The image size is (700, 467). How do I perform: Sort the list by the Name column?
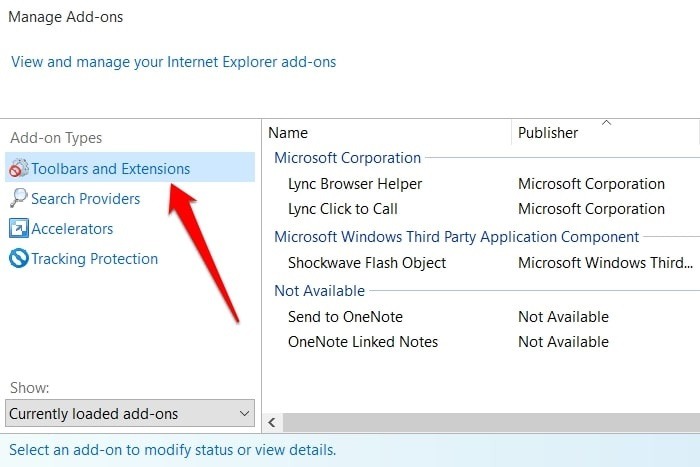click(x=387, y=133)
